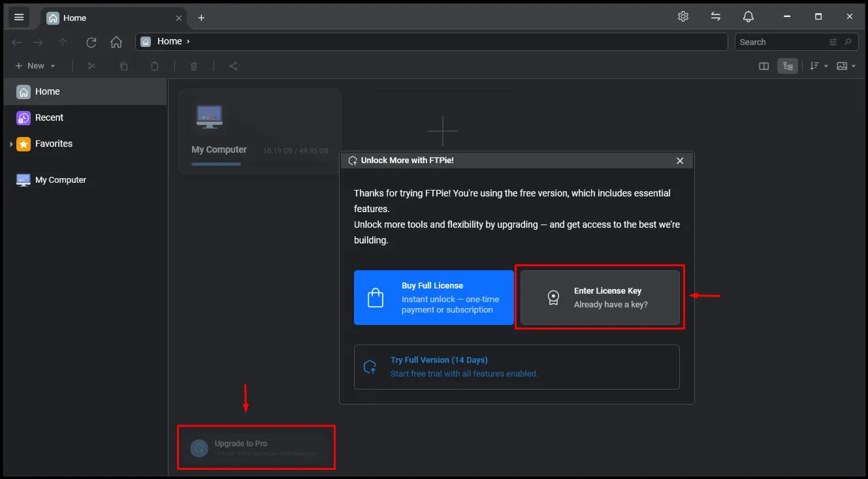
Task: Open My Computer in the sidebar
Action: click(86, 180)
